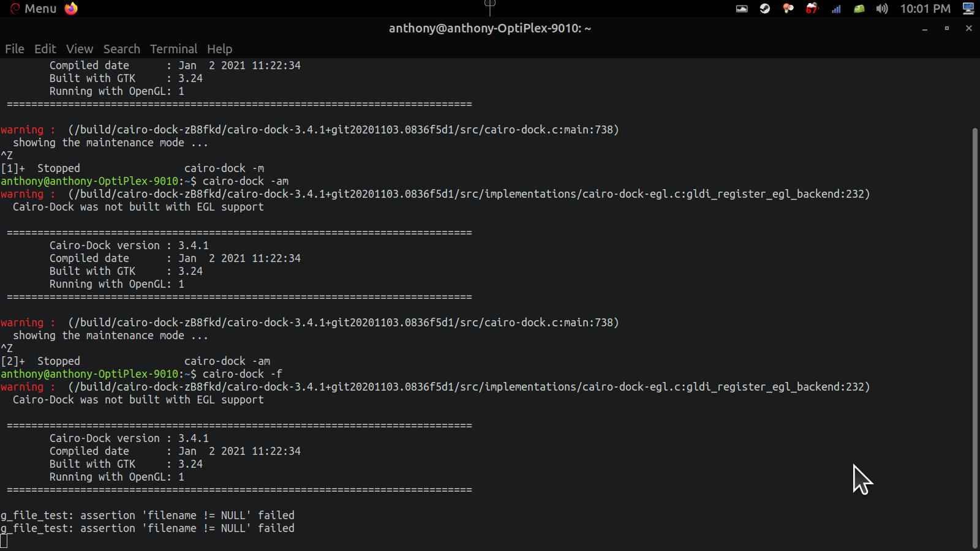980x551 pixels.
Task: Click the Redshift lightbulb tray icon
Action: [x=788, y=9]
